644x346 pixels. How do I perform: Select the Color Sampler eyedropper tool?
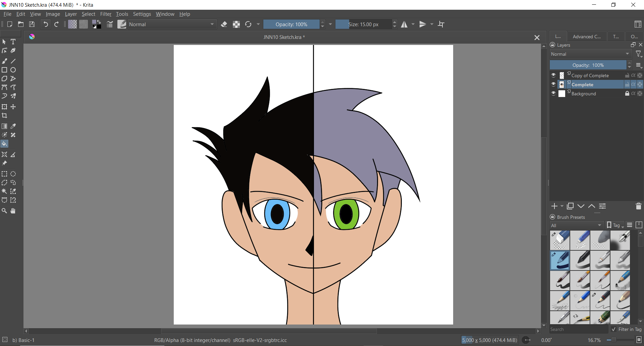tap(13, 126)
